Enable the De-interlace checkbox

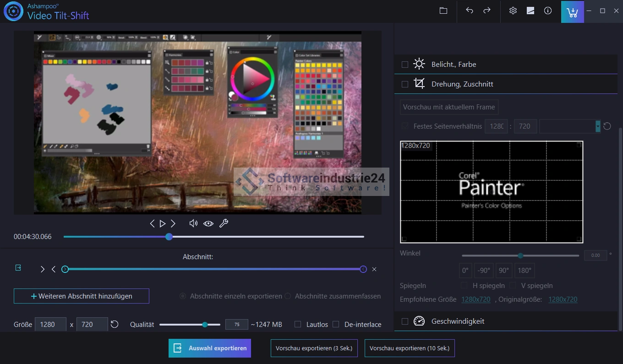336,324
